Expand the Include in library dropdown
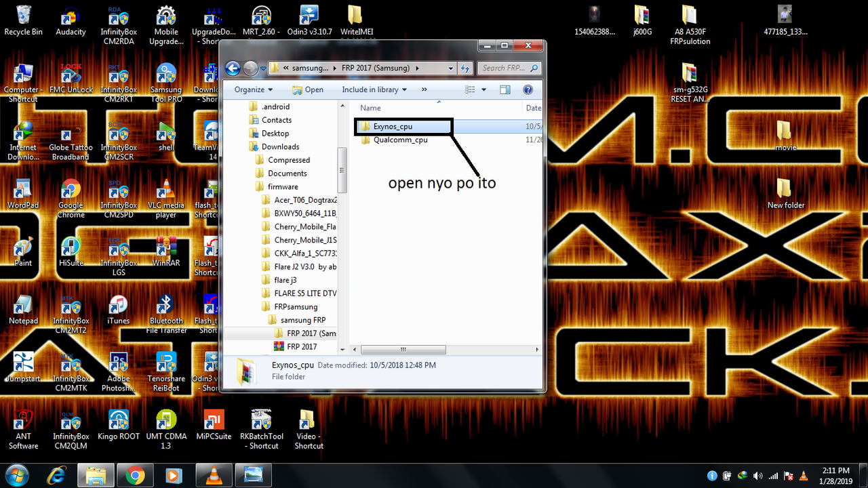The image size is (868, 488). point(374,89)
